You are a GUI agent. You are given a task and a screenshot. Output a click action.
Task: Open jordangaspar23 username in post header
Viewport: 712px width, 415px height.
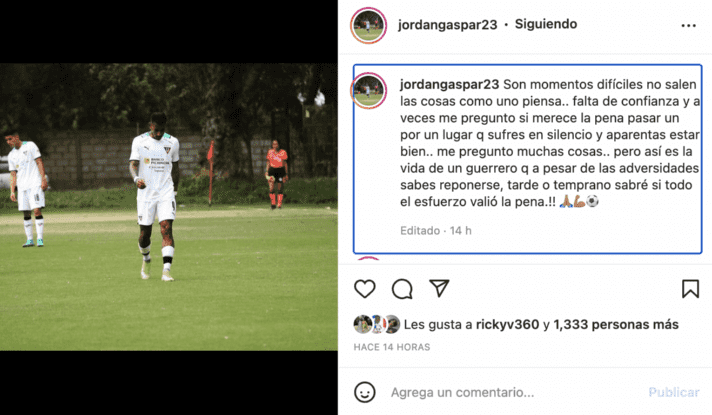coord(447,25)
